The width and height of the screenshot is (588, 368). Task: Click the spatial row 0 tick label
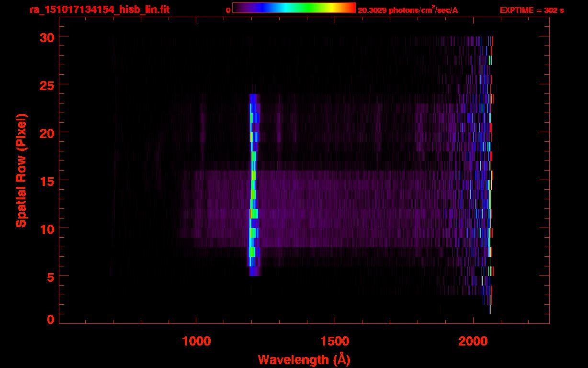51,319
